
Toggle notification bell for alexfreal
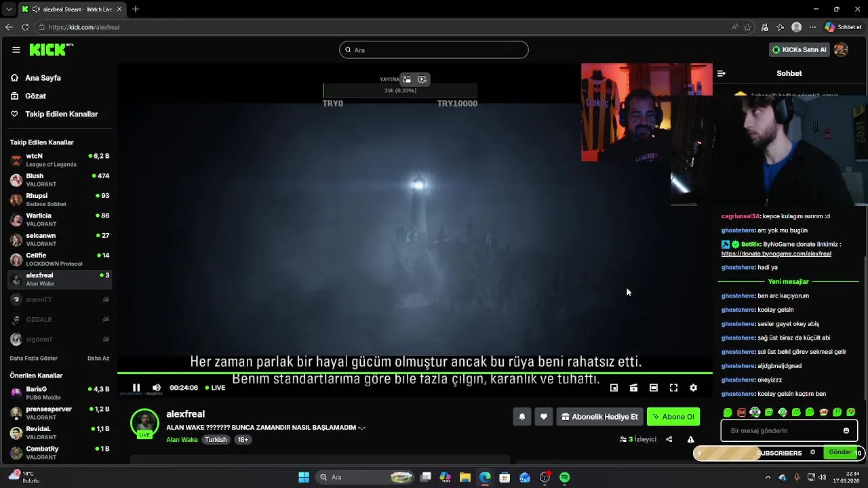(522, 417)
